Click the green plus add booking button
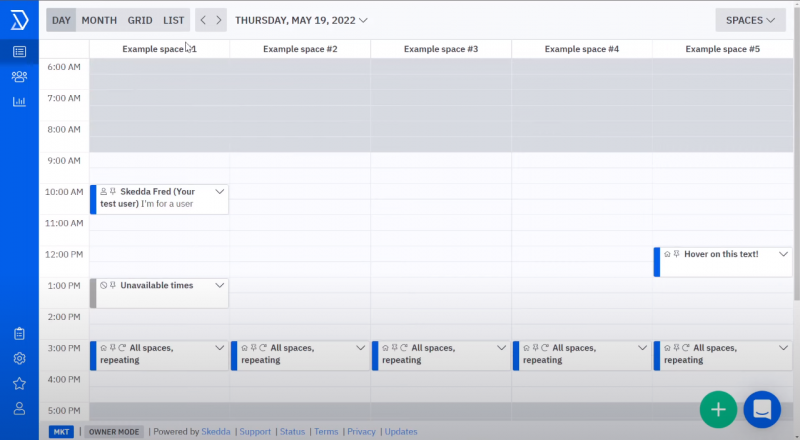Viewport: 800px width, 440px height. (x=718, y=408)
